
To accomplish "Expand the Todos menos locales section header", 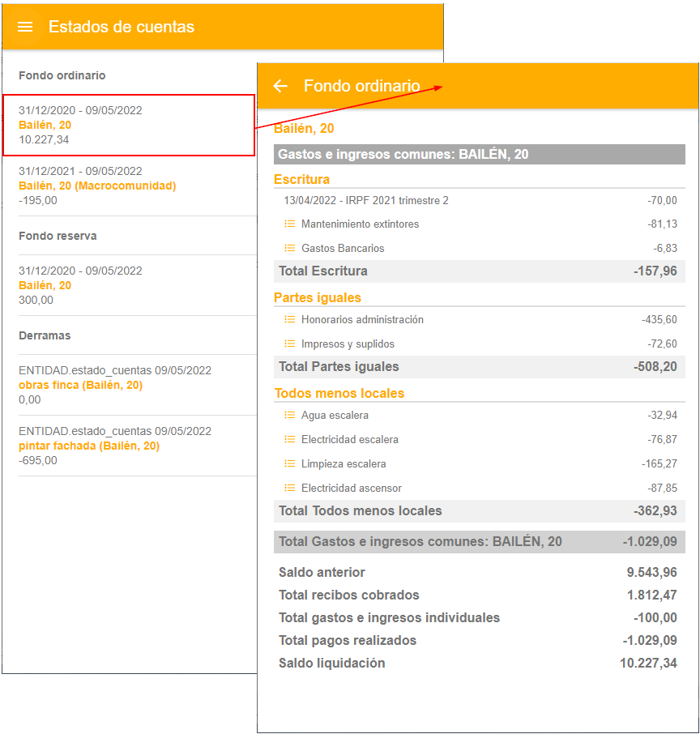I will point(339,393).
